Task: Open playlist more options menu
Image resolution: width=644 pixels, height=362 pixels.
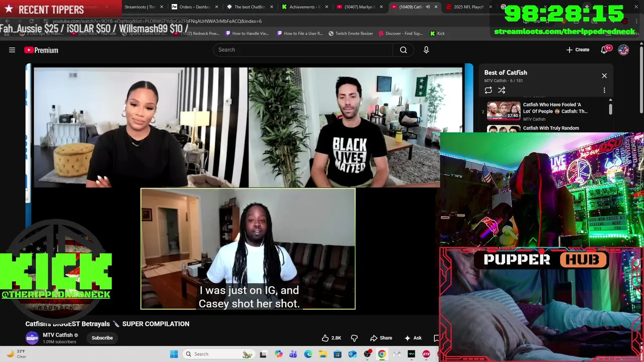Action: click(604, 90)
